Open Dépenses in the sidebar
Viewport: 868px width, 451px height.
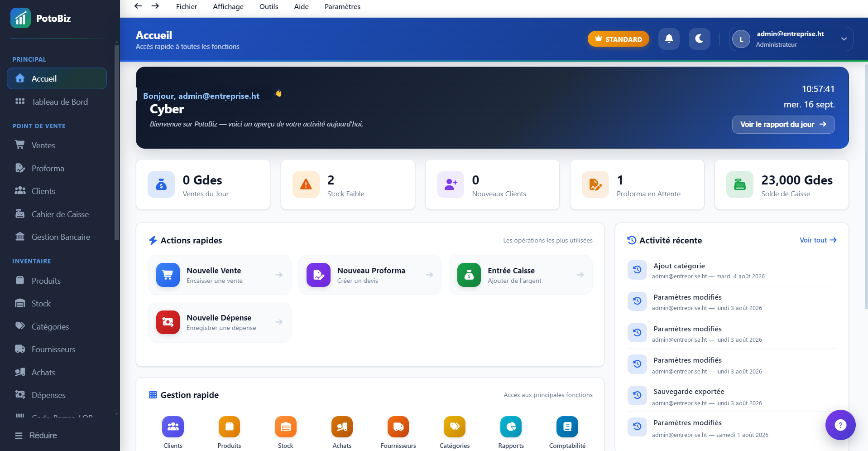(x=57, y=395)
